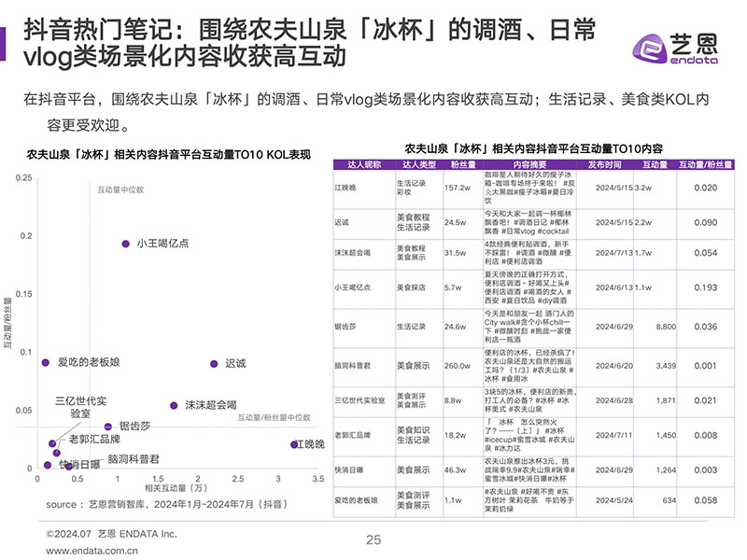The width and height of the screenshot is (747, 560).
Task: Select the 内容摘要 column header
Action: click(529, 165)
